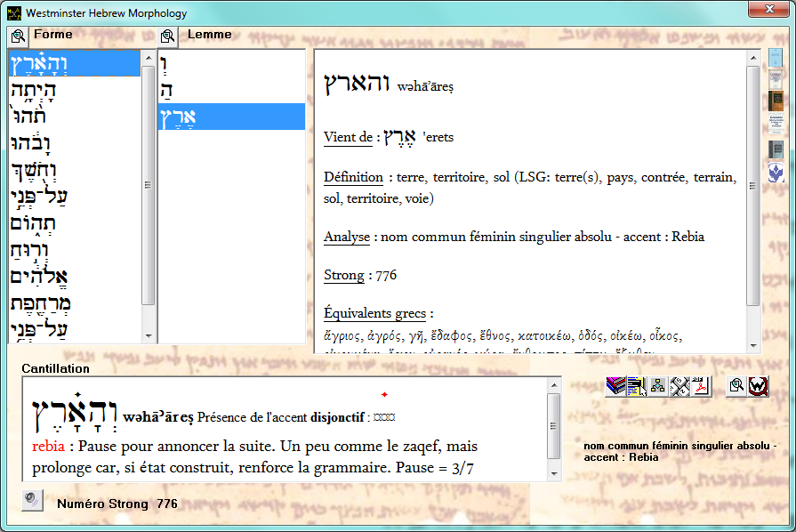Click the search icon beside Lemme
This screenshot has height=532, width=796.
(x=167, y=36)
